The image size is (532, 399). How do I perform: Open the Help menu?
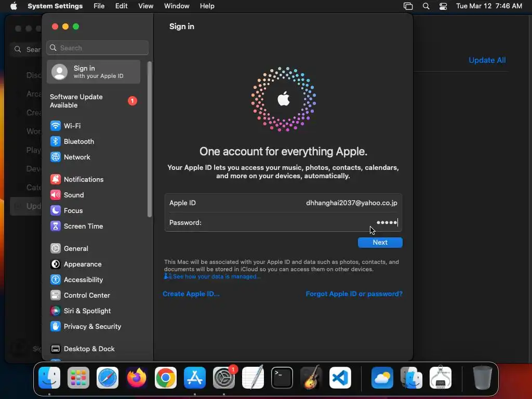point(207,6)
